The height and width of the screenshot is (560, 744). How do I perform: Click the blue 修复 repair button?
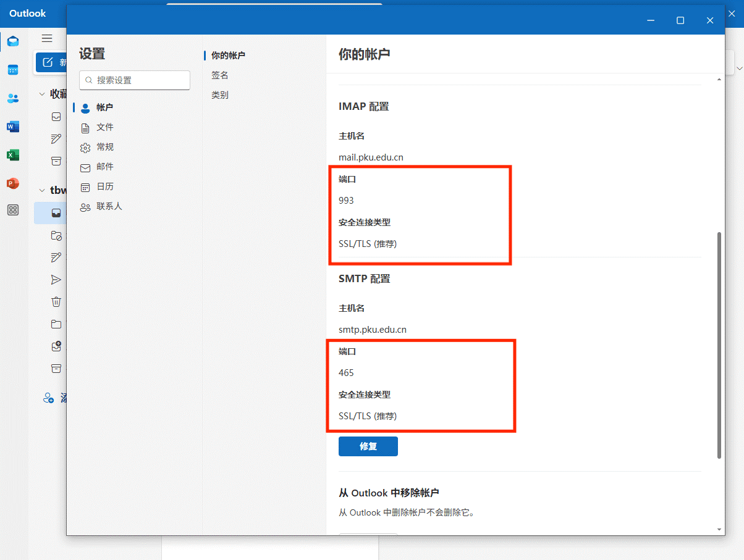pos(368,446)
